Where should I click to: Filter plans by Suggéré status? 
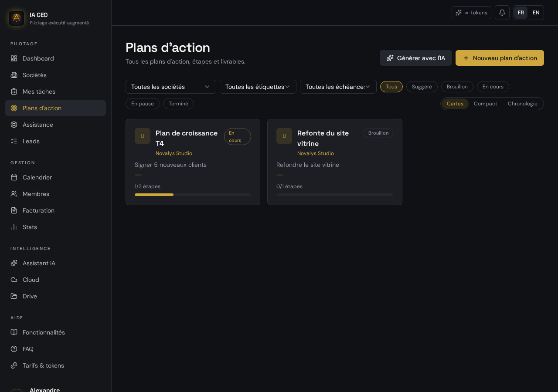[x=422, y=87]
